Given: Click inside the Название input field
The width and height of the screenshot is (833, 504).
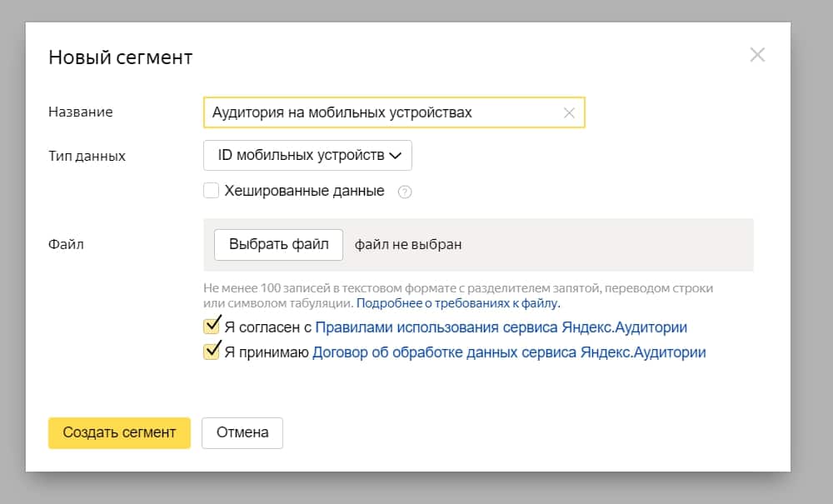Looking at the screenshot, I should click(x=375, y=112).
